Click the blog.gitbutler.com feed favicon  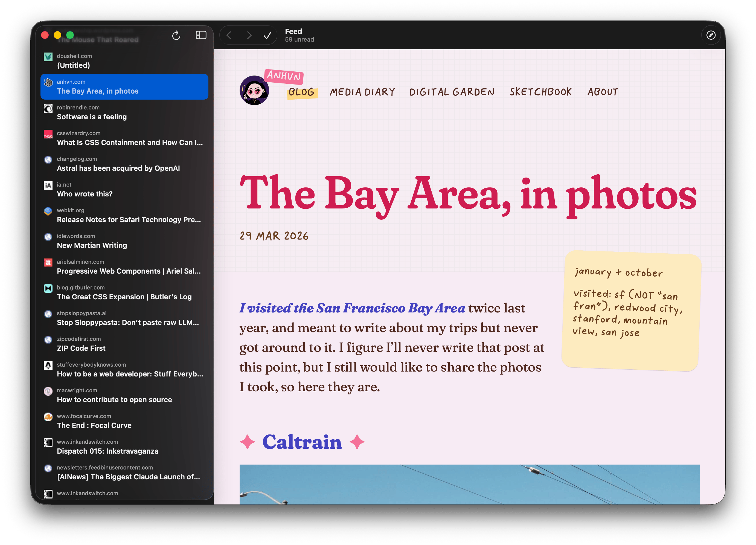(48, 288)
